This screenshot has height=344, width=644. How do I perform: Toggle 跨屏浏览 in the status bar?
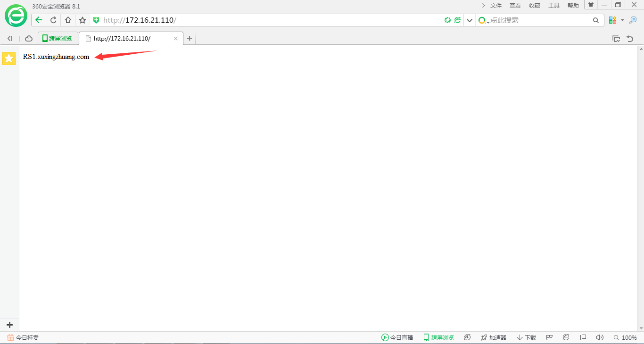tap(438, 337)
